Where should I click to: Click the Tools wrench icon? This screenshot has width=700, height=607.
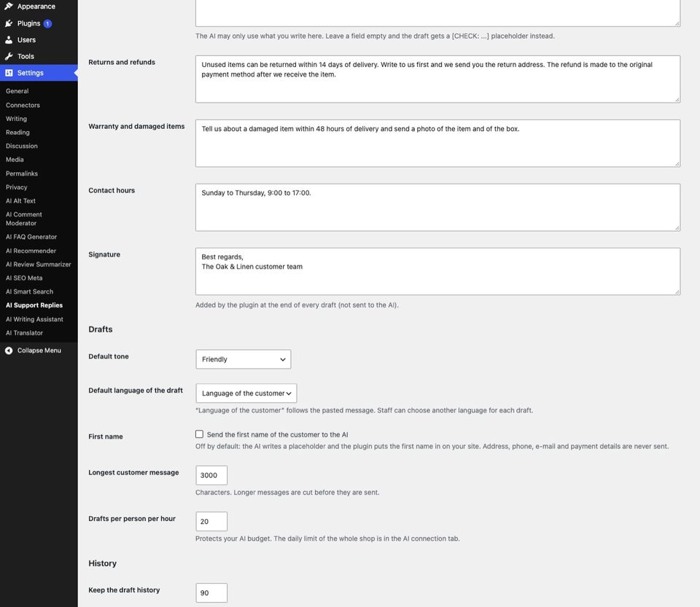pyautogui.click(x=9, y=56)
